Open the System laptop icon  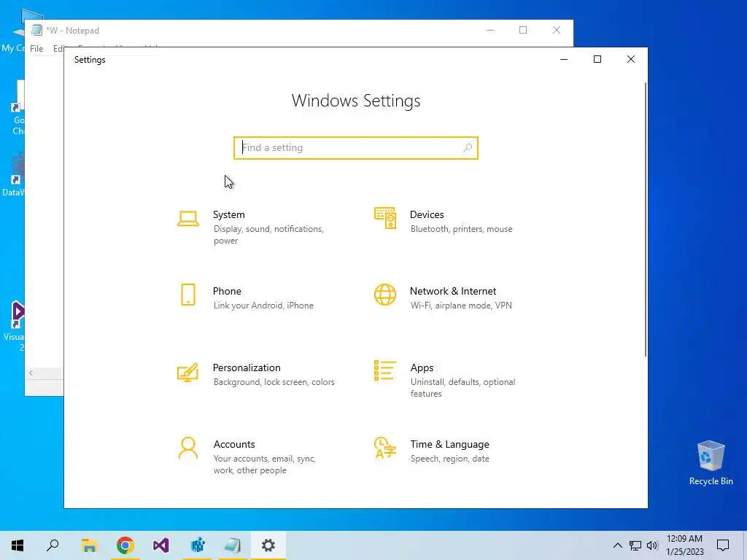tap(188, 219)
